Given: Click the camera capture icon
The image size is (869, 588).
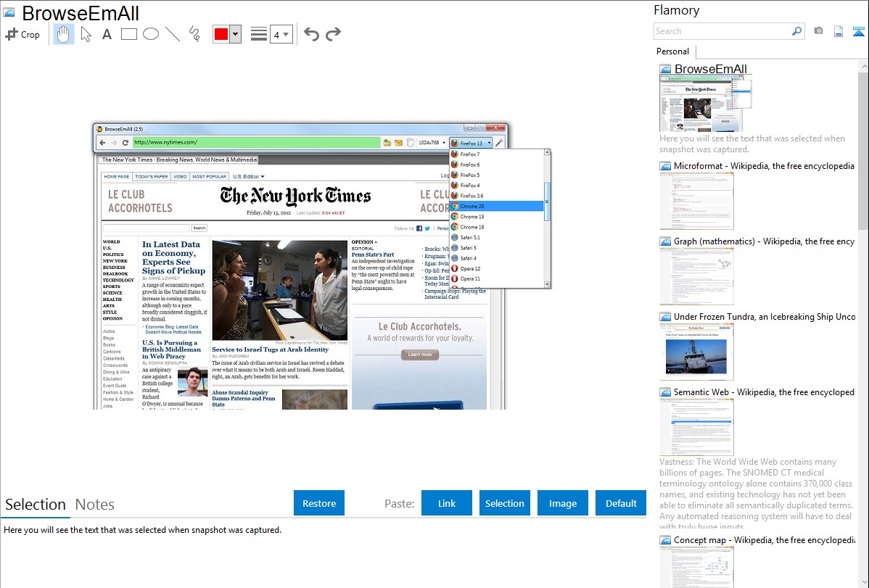Looking at the screenshot, I should click(818, 31).
